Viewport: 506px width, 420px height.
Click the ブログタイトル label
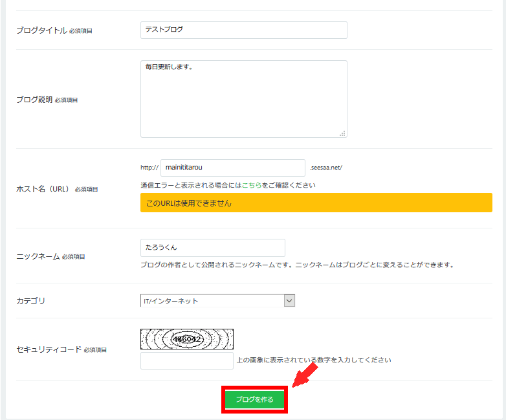(x=41, y=30)
